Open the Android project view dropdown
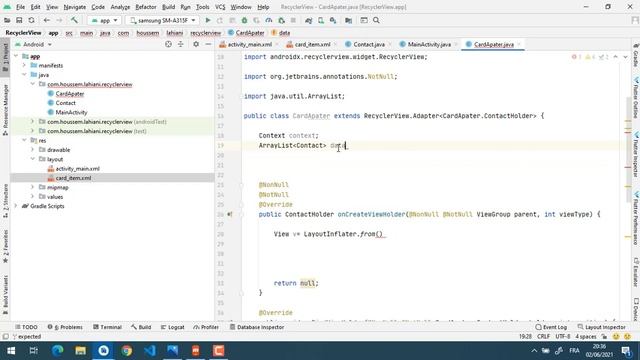 (x=33, y=44)
